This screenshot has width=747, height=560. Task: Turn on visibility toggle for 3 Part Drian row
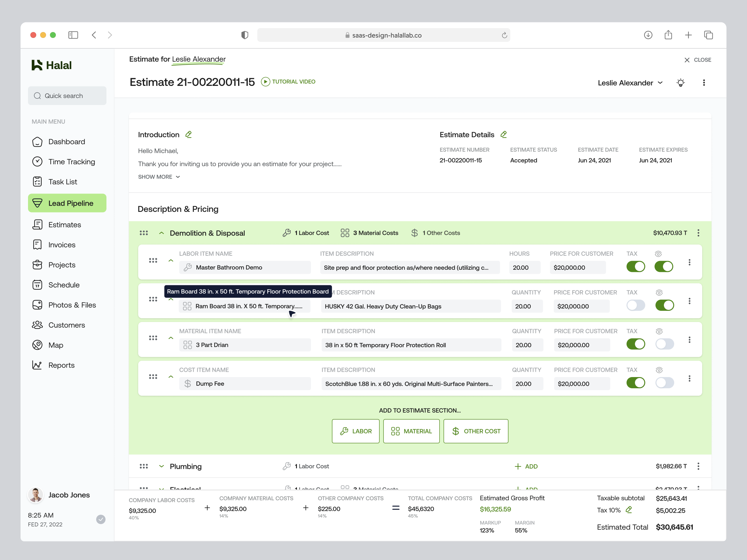coord(664,344)
